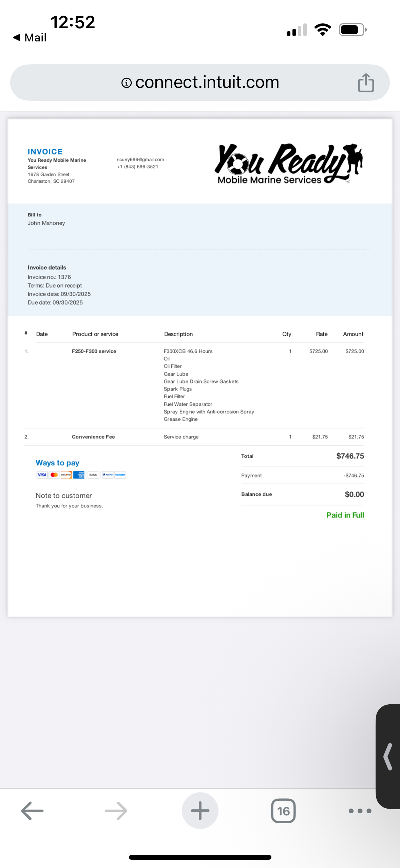Open the 16 tabs switcher
This screenshot has height=868, width=400.
(283, 811)
